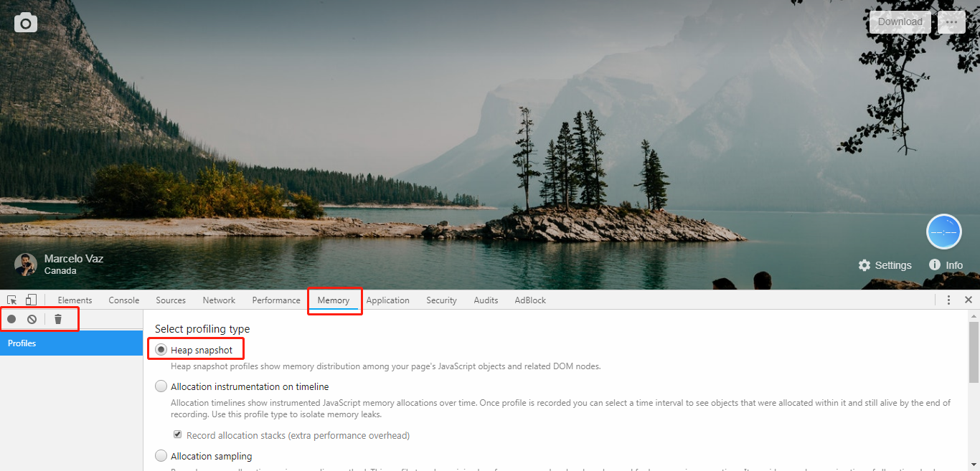Toggle Record allocation stacks checkbox
The height and width of the screenshot is (471, 980).
[x=177, y=435]
